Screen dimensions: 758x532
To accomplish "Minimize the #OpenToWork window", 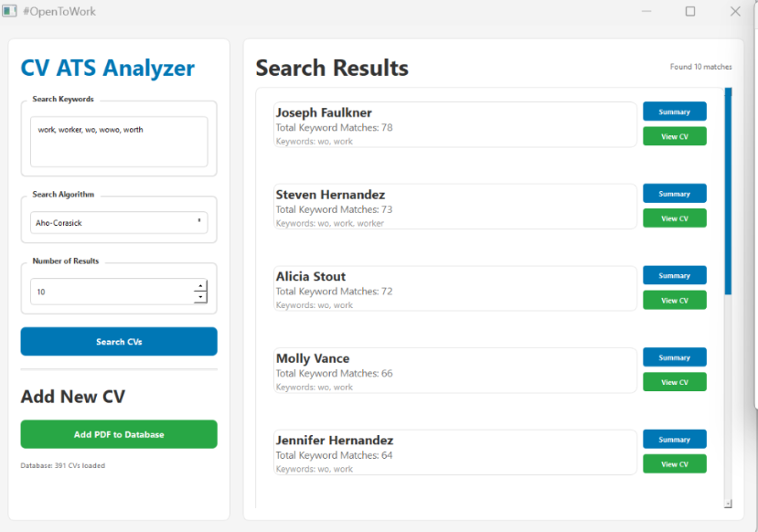I will pos(646,11).
